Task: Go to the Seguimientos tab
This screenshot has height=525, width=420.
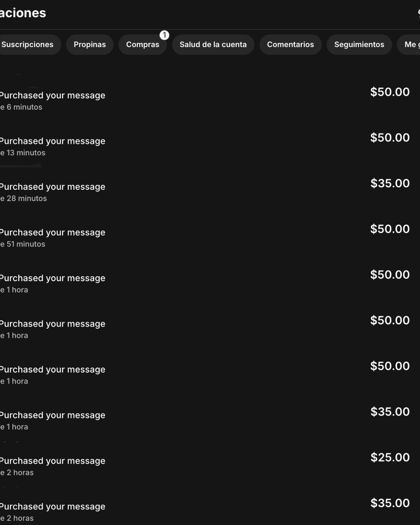Action: point(359,45)
